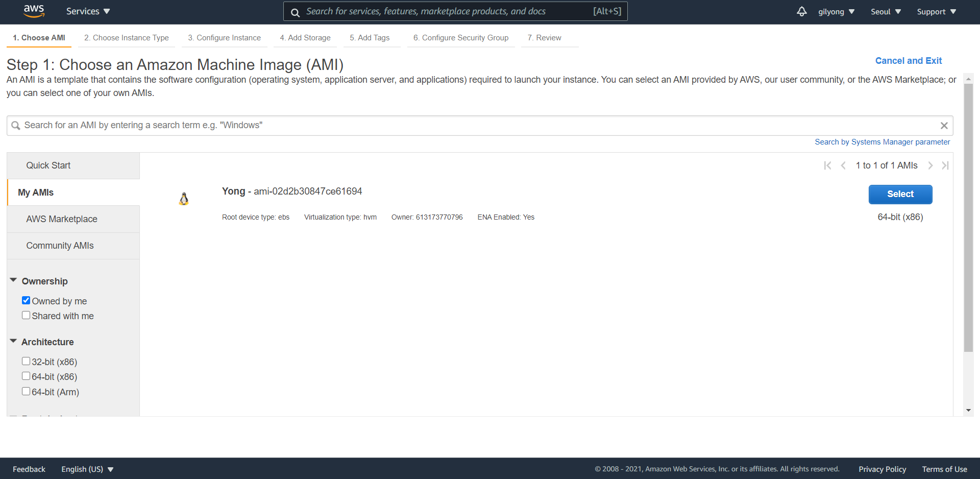Click the AWS logo home icon
The height and width of the screenshot is (479, 980).
[x=34, y=11]
